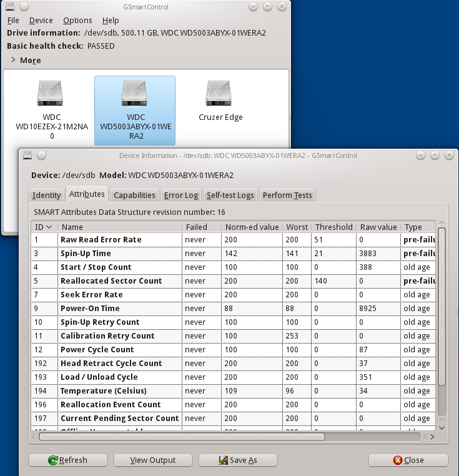This screenshot has height=476, width=459.
Task: Sort by the Name column header
Action: 120,227
